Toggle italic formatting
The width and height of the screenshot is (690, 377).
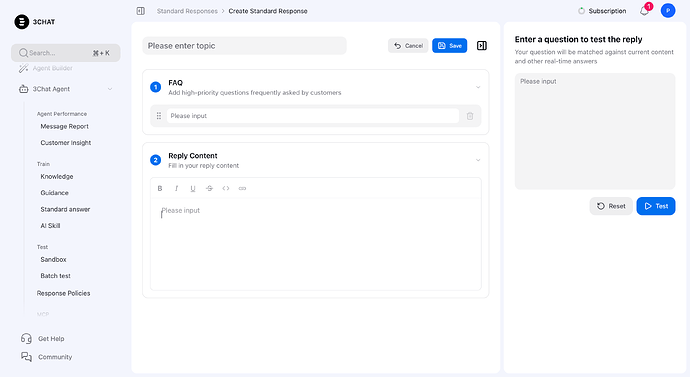pyautogui.click(x=176, y=188)
